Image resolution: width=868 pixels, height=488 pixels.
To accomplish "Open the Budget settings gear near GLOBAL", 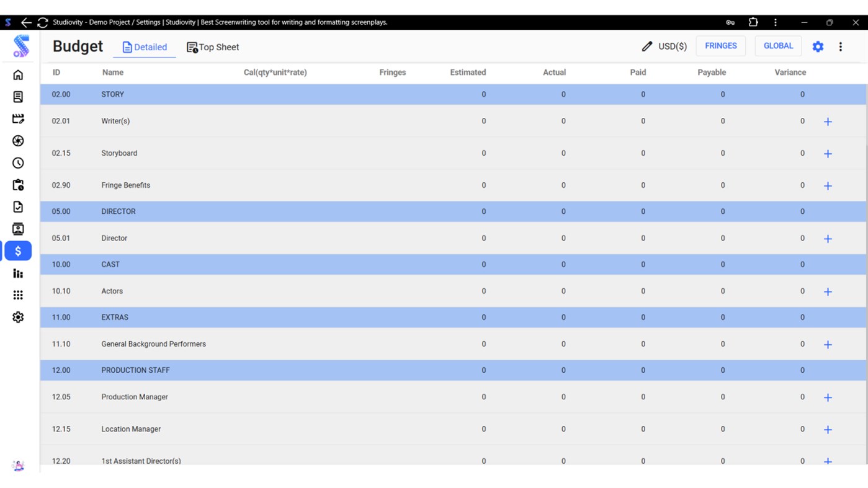I will [817, 46].
